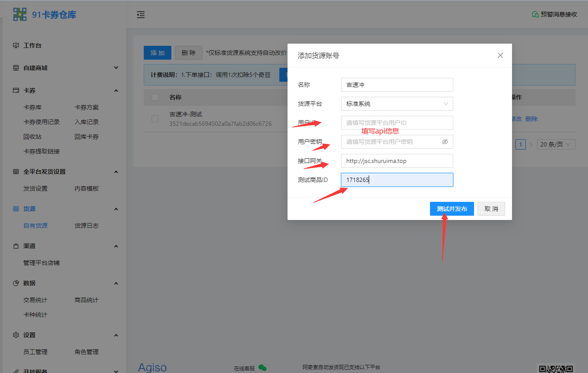
Task: Click the 测试并发布 button
Action: (452, 209)
